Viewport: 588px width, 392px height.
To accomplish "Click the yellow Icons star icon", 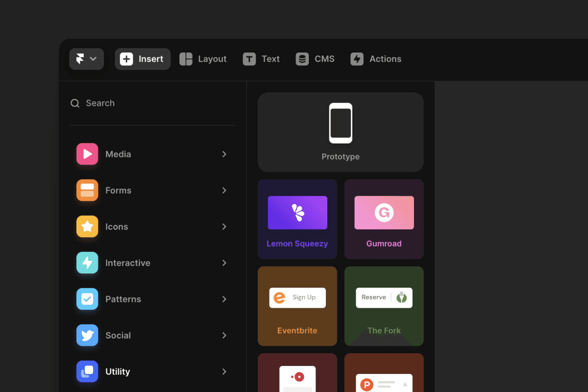I will tap(87, 226).
